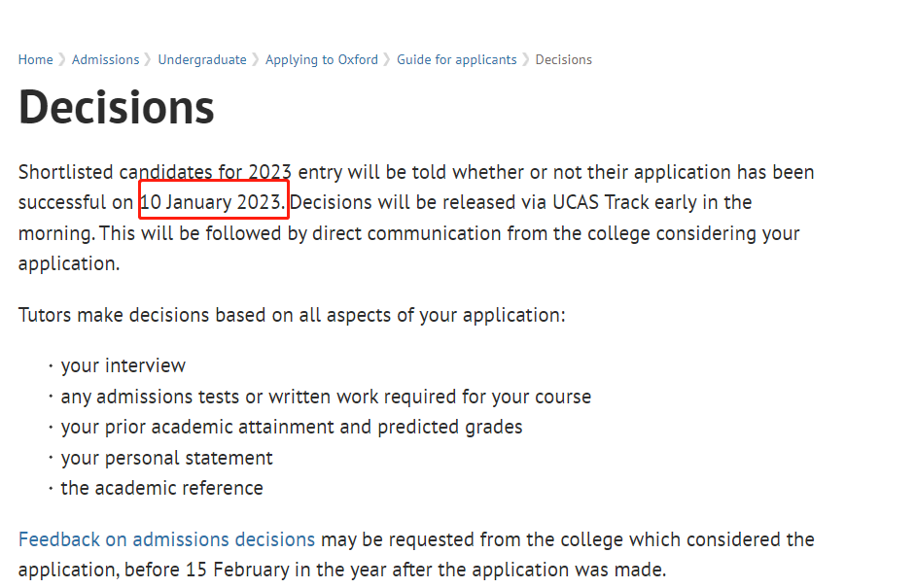Click the admissions tests or written work bullet

point(326,397)
